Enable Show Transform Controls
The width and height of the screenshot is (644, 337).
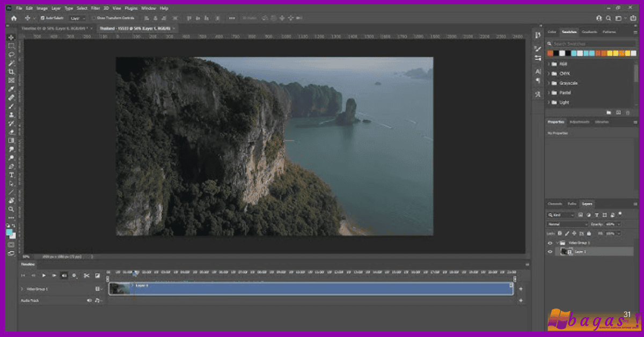(x=94, y=18)
